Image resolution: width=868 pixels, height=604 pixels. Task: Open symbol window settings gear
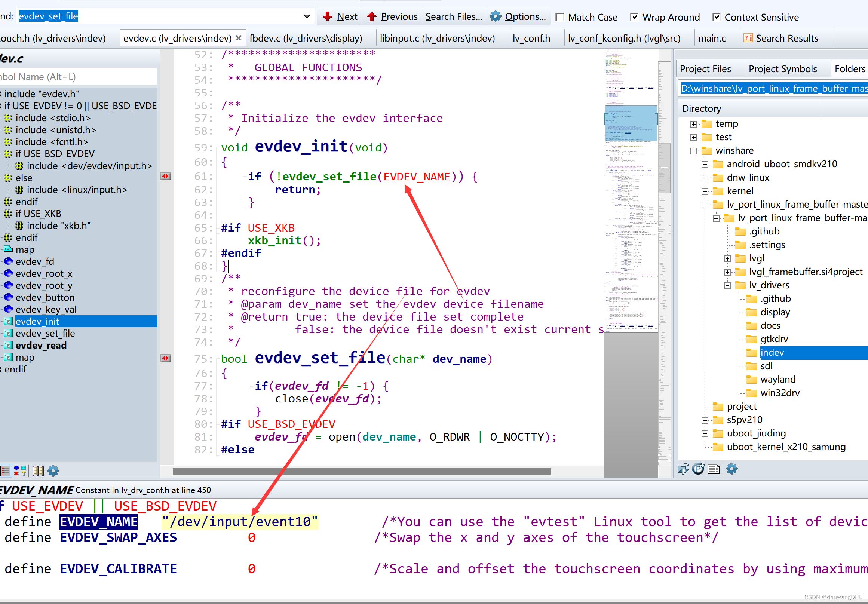click(53, 470)
